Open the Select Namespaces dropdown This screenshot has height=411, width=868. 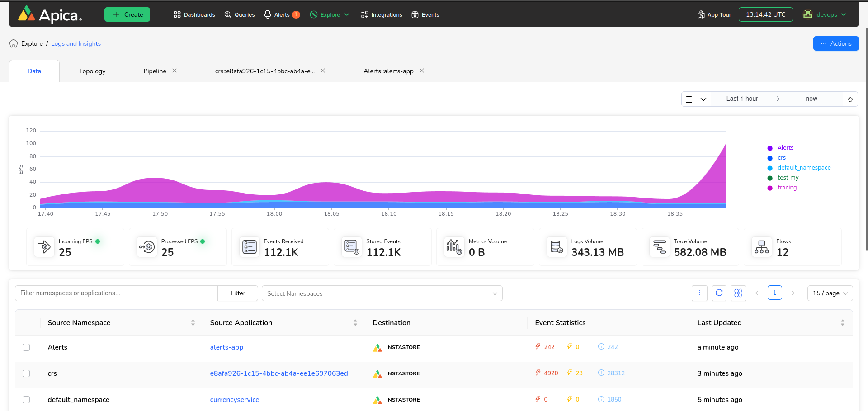tap(382, 293)
